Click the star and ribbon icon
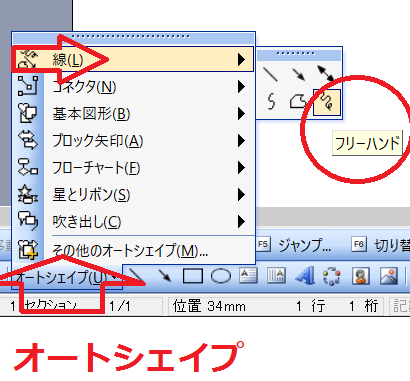The height and width of the screenshot is (381, 410). [x=28, y=194]
